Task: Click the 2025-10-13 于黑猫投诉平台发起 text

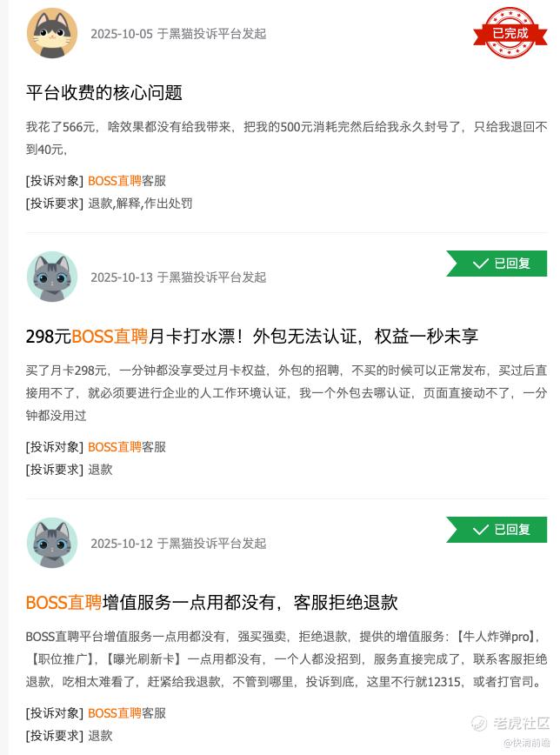Action: [x=178, y=277]
